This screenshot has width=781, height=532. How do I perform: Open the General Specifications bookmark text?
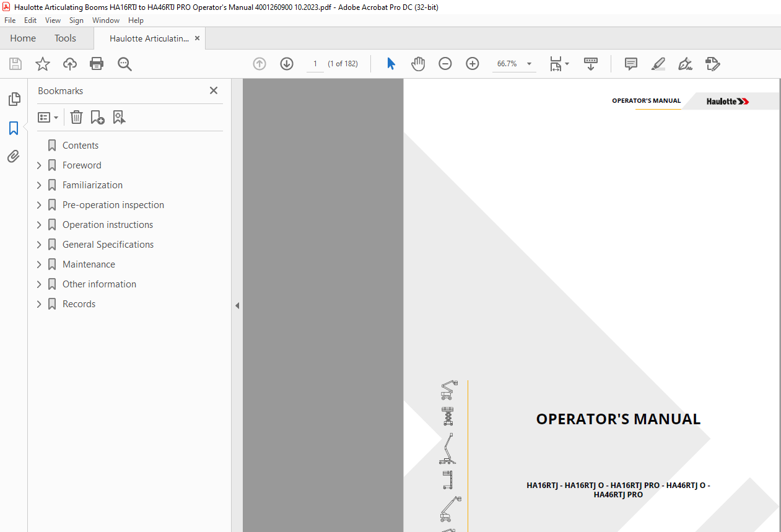(x=108, y=245)
